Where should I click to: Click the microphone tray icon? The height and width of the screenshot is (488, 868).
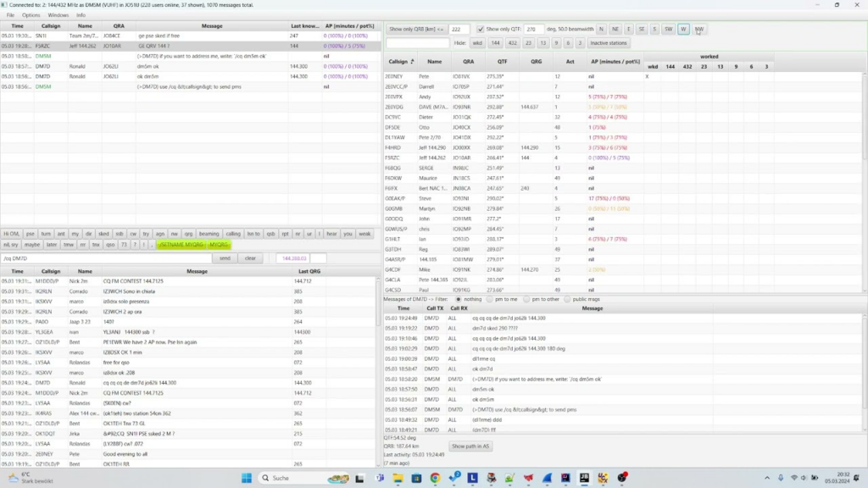tap(781, 478)
